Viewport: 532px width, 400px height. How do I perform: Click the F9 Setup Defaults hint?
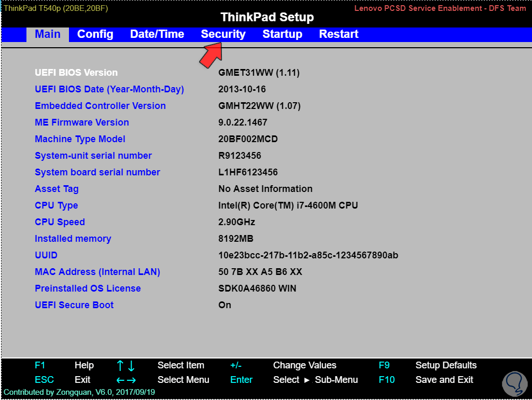tap(384, 365)
